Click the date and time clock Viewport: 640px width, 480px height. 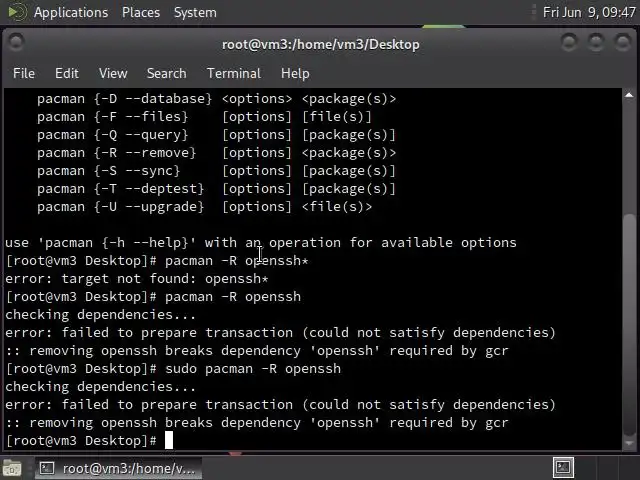pyautogui.click(x=589, y=12)
